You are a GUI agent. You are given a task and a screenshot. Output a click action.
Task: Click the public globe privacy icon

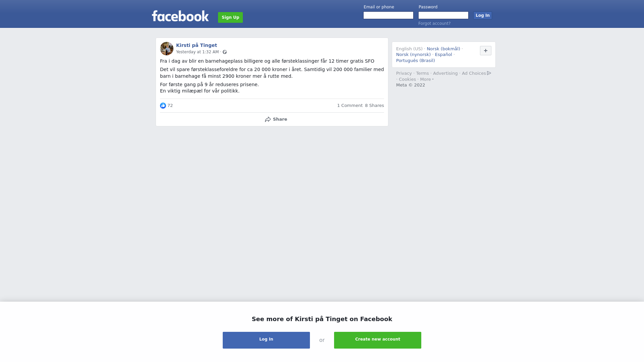[x=225, y=52]
